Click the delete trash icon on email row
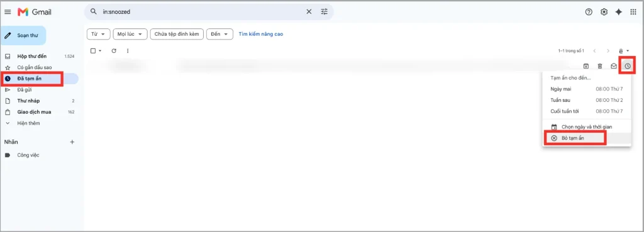Viewport: 644px width, 232px height. click(599, 66)
